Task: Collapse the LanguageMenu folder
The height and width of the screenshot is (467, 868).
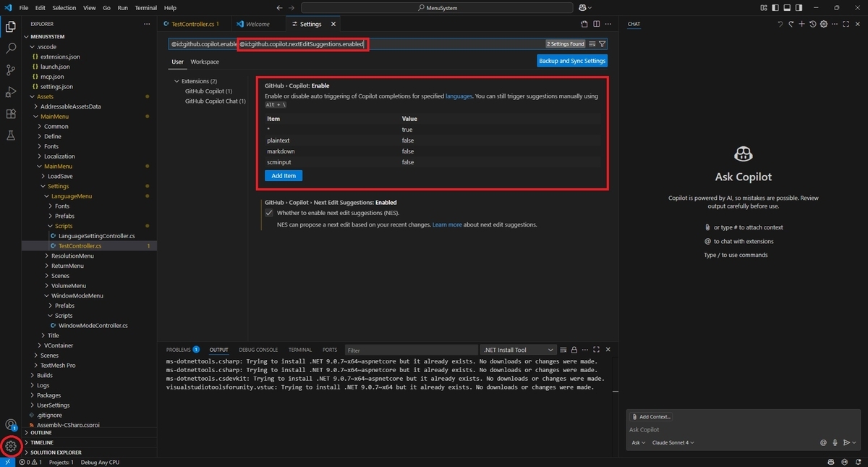Action: [x=72, y=196]
